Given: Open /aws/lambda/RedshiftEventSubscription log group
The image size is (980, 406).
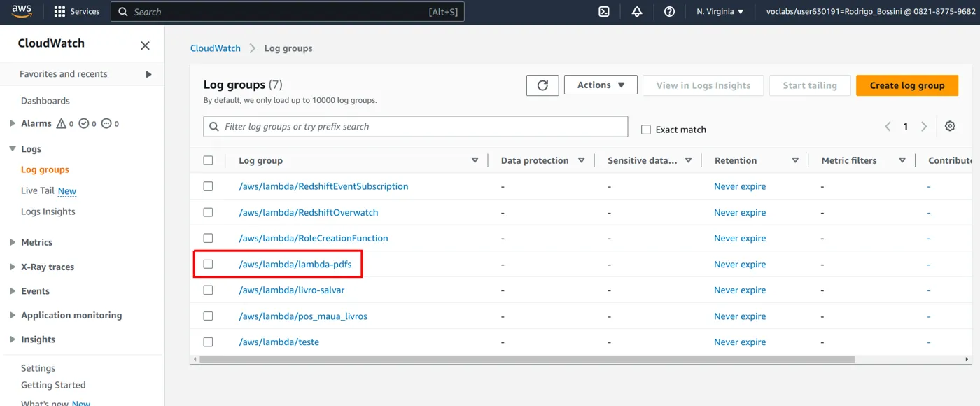Looking at the screenshot, I should (323, 186).
